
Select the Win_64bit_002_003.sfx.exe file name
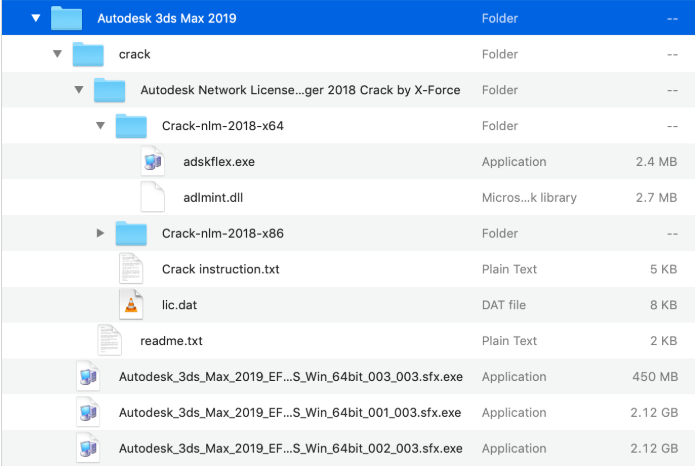point(291,448)
